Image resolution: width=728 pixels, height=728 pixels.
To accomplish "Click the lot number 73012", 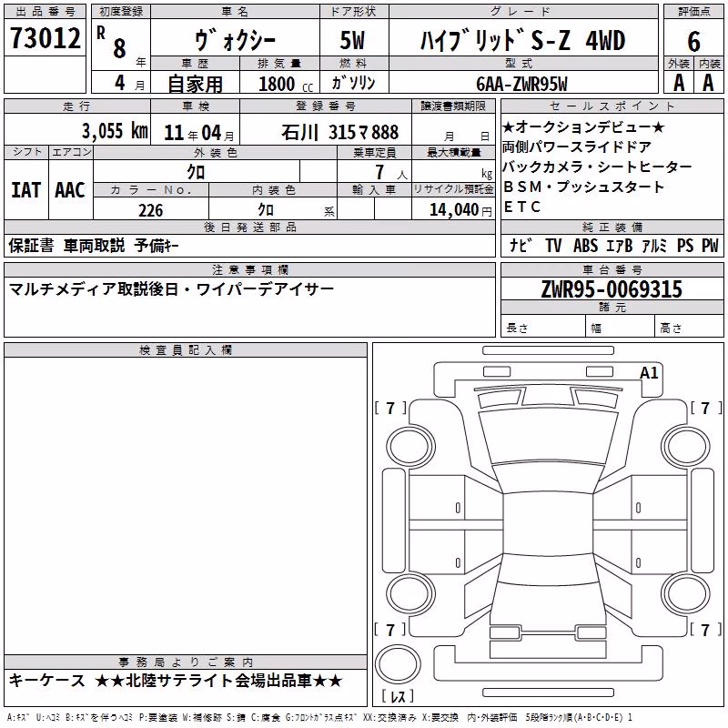I will (45, 37).
